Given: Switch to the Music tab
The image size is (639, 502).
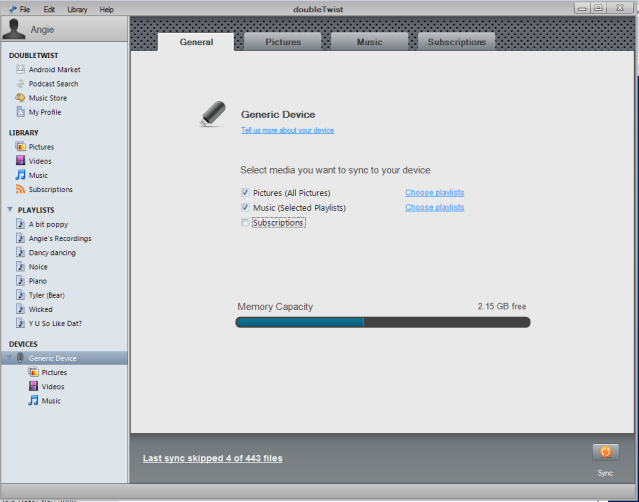Looking at the screenshot, I should point(370,42).
